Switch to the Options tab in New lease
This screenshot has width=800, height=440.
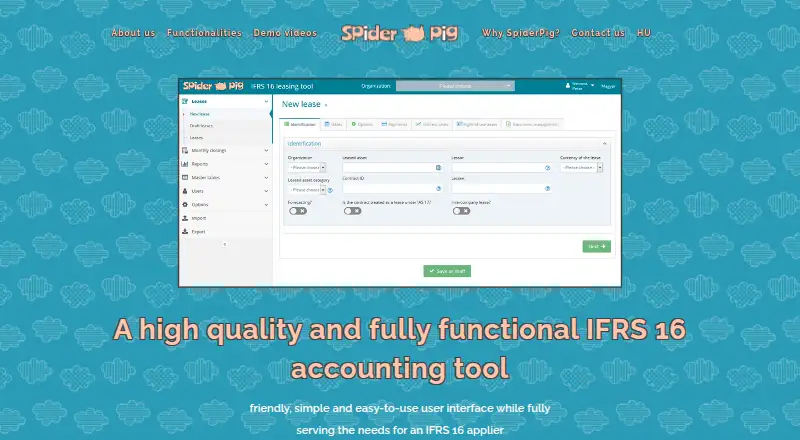(362, 125)
